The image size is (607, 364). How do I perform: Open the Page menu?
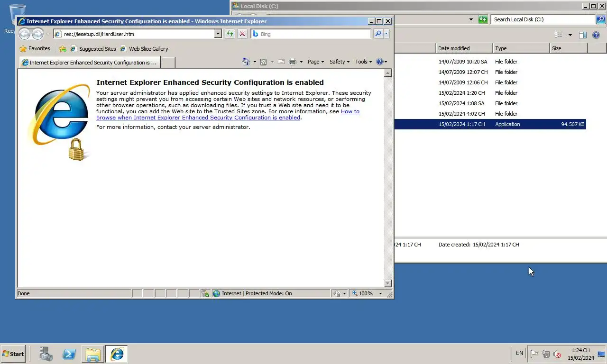[316, 62]
